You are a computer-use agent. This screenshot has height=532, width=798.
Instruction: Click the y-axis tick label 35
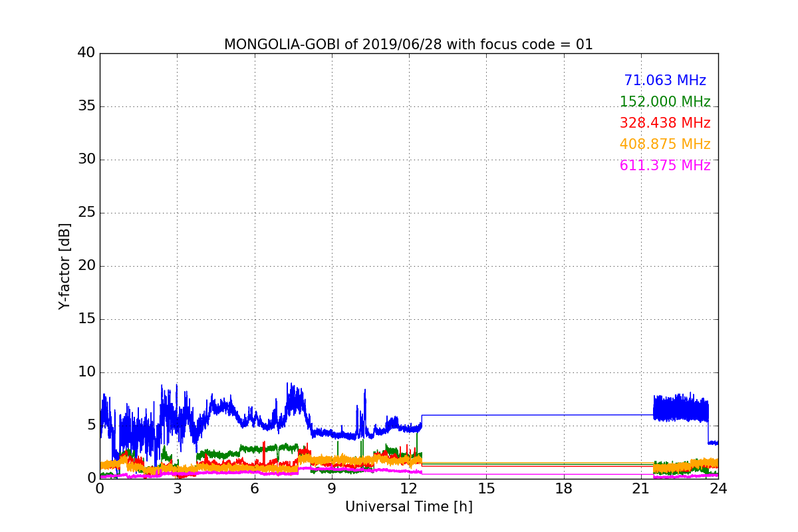point(86,106)
